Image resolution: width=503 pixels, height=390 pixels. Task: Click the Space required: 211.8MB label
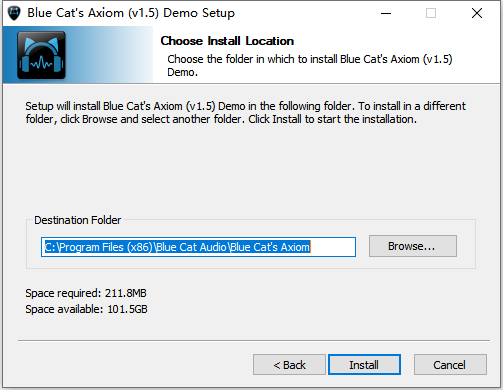pos(86,293)
